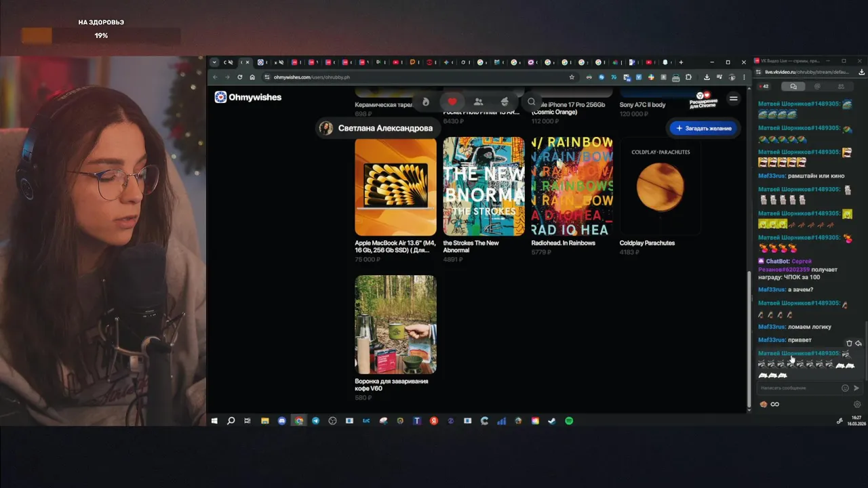Click ChatBot name in chat
The width and height of the screenshot is (868, 488).
pos(777,262)
